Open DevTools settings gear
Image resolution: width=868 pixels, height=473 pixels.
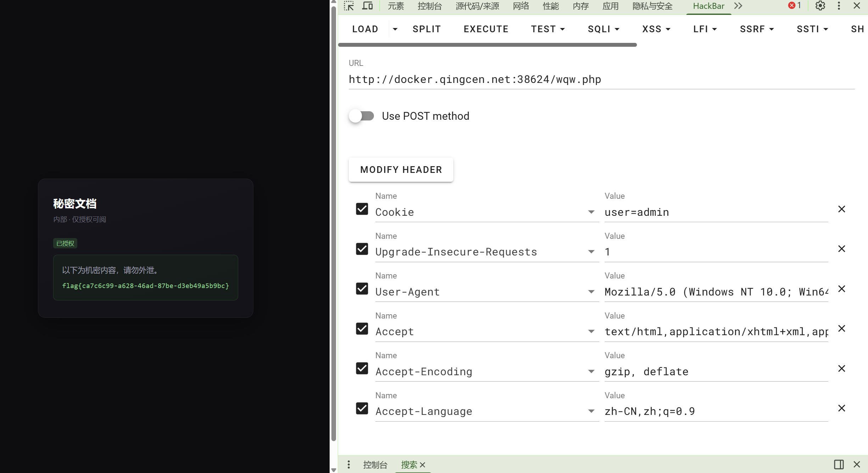point(820,6)
